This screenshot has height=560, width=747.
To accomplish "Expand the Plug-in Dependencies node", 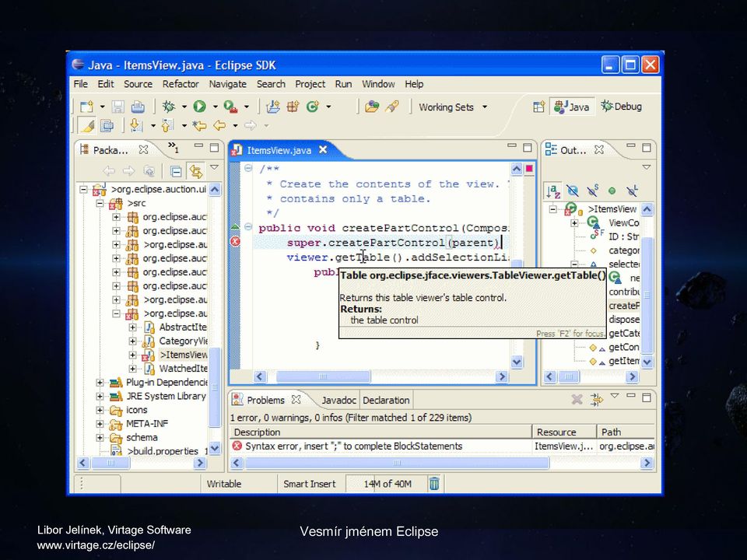I will point(100,383).
